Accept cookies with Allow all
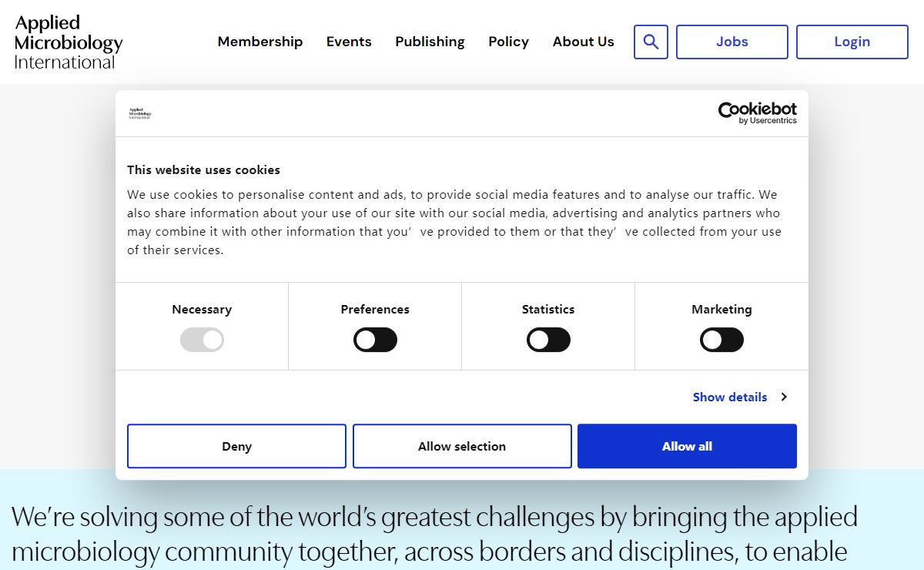 pos(687,446)
